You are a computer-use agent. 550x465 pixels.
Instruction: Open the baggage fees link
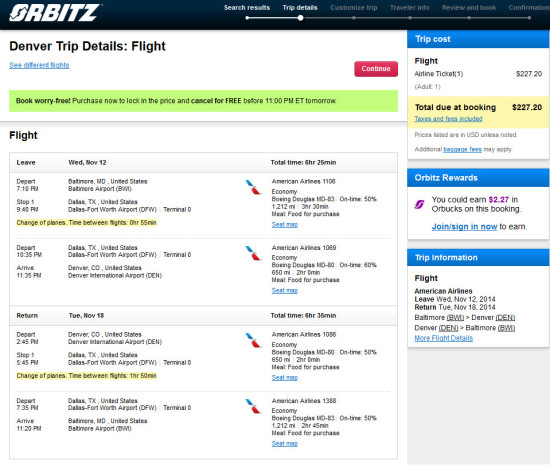462,149
